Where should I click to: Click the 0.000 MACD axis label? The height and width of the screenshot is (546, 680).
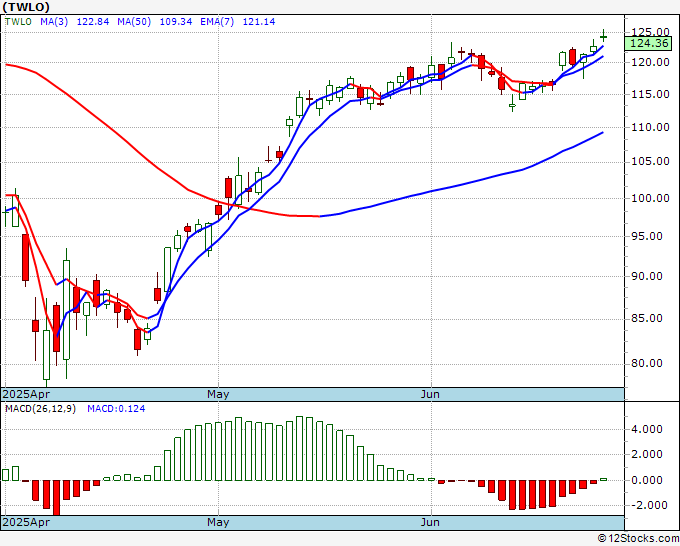647,480
